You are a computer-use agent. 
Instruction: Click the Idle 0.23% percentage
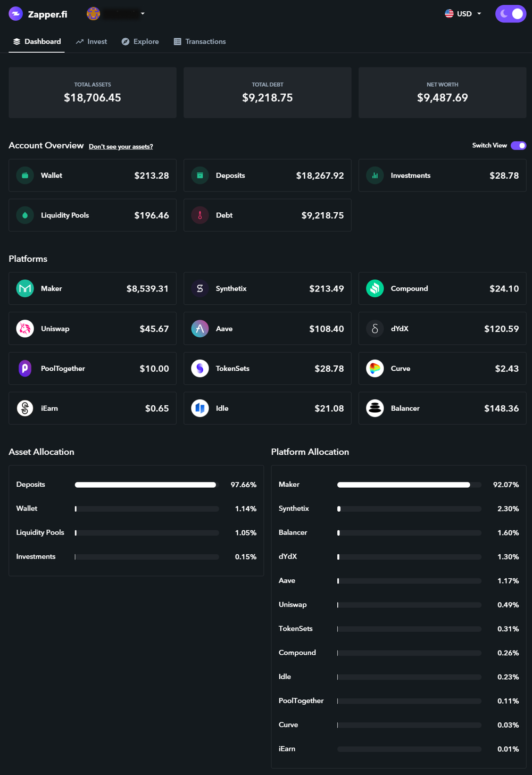coord(508,677)
